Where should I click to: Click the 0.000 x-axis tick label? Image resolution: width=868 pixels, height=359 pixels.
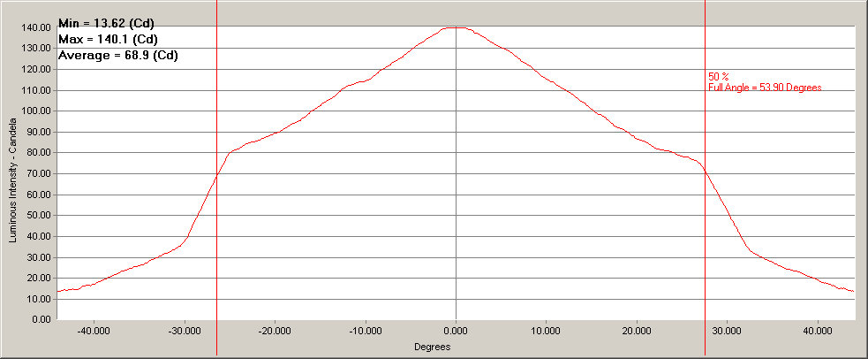[x=455, y=332]
